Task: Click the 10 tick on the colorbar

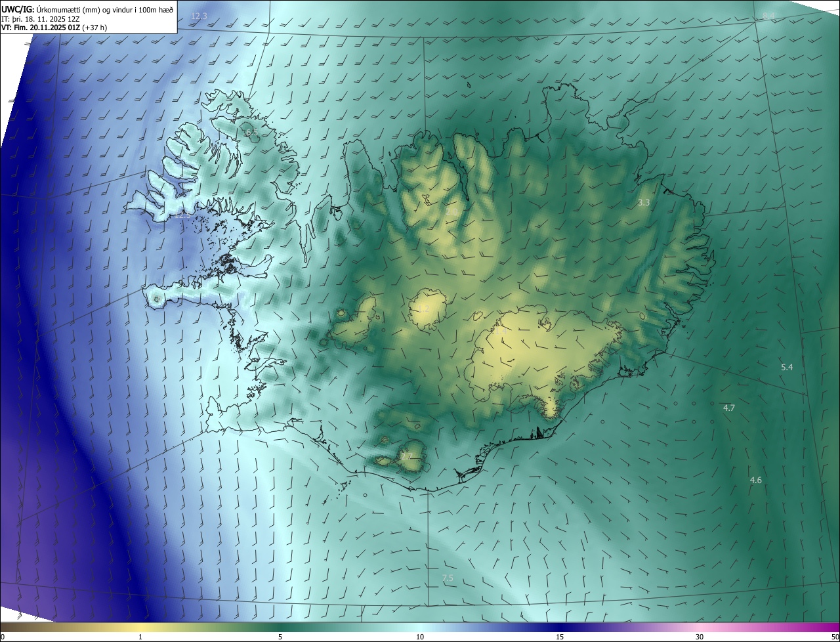Action: [x=420, y=637]
